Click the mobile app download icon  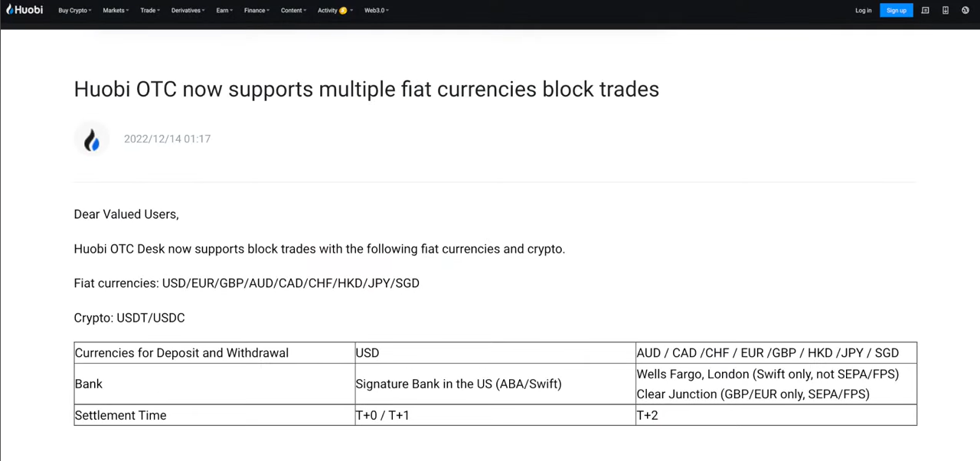tap(946, 10)
